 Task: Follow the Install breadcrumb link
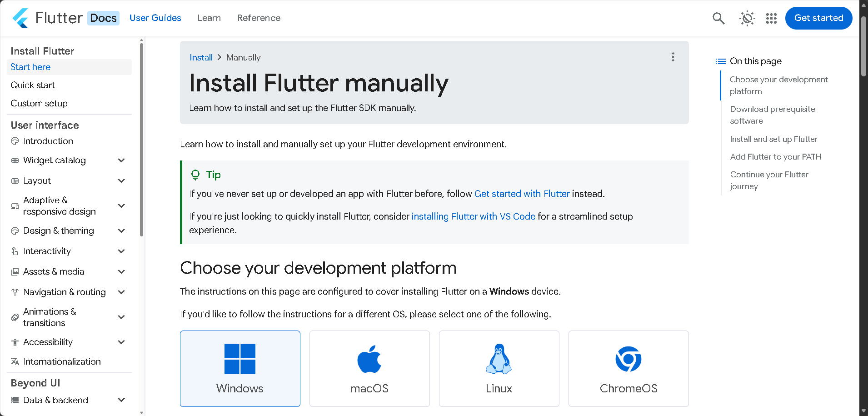pos(201,57)
